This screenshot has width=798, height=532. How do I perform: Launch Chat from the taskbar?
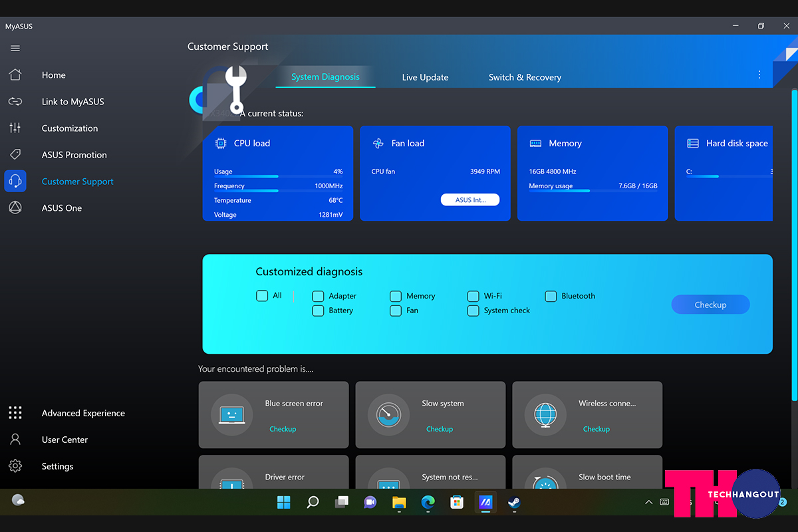370,502
